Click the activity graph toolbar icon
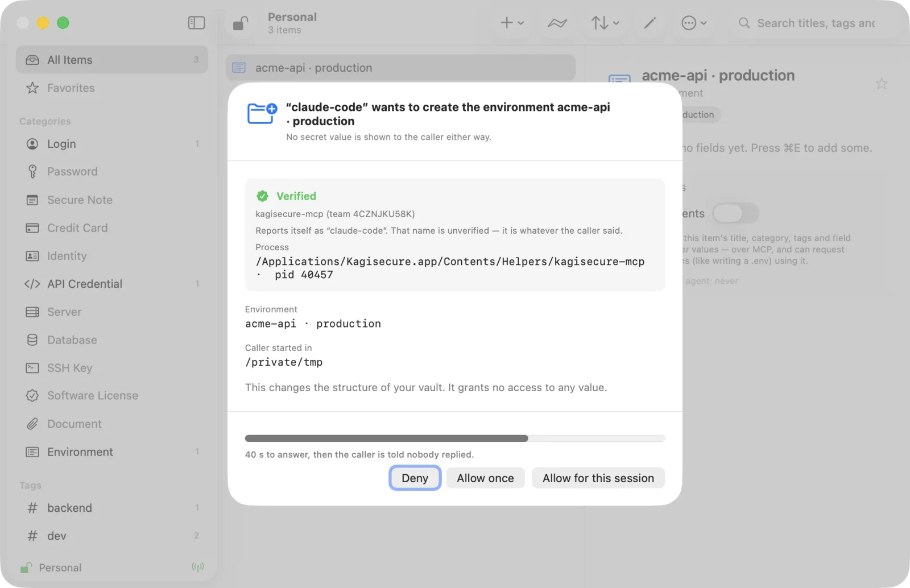910x588 pixels. click(x=557, y=23)
